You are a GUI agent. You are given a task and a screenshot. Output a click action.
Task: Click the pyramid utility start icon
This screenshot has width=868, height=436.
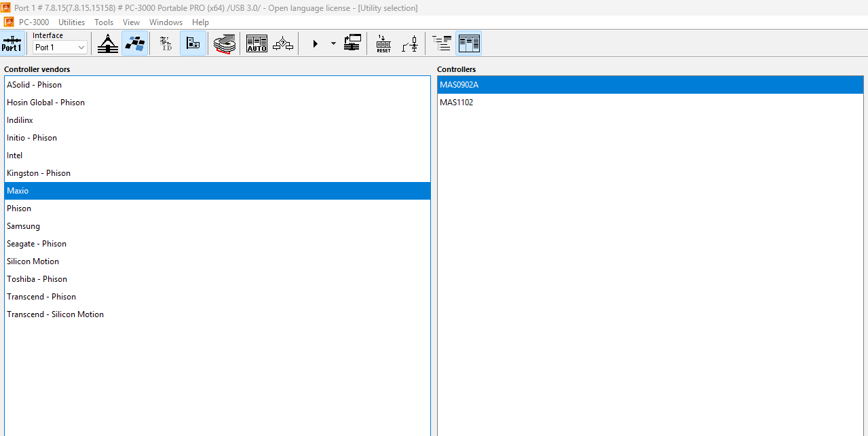pyautogui.click(x=108, y=43)
